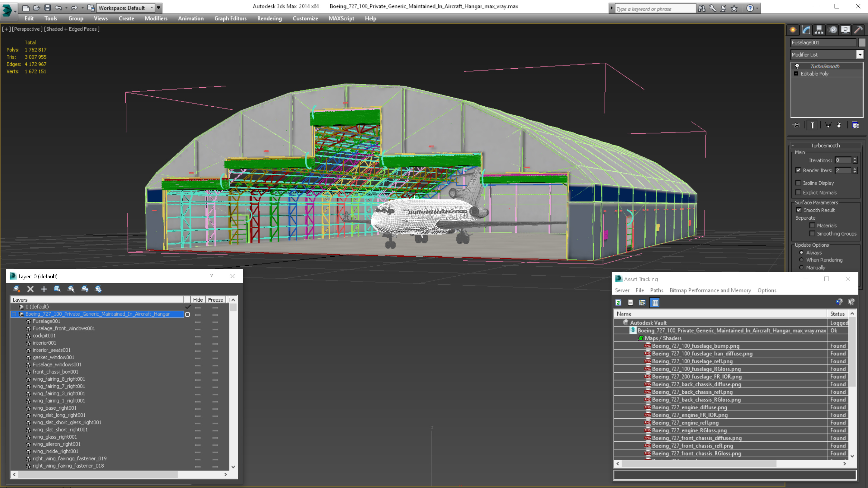Click Create New Layer plus icon
Viewport: 868px width, 488px height.
(x=44, y=289)
